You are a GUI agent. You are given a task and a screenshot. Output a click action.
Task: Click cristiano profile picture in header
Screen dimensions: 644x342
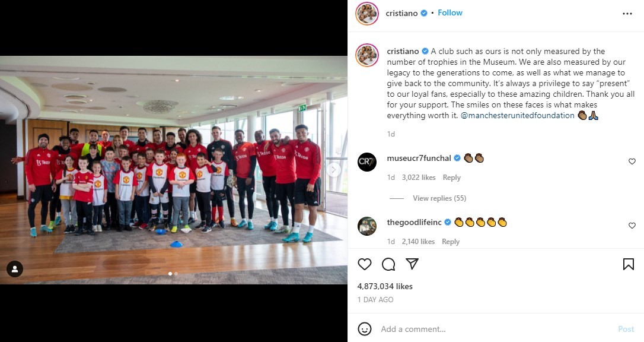click(366, 14)
